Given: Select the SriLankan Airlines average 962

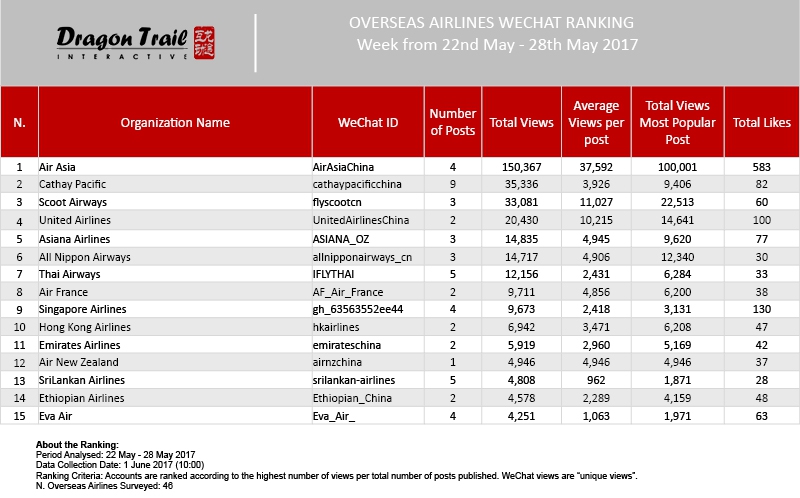Looking at the screenshot, I should tap(596, 380).
